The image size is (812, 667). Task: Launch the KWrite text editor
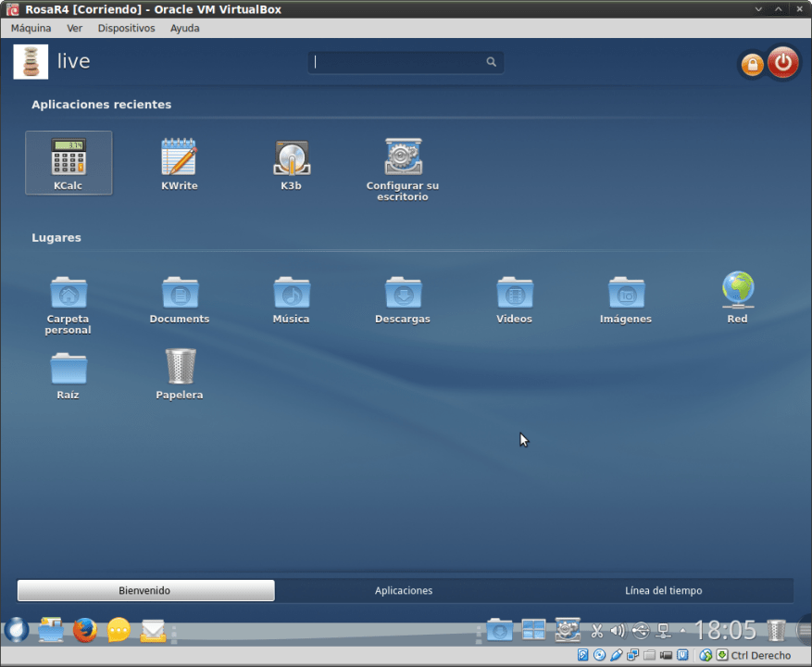pos(179,161)
